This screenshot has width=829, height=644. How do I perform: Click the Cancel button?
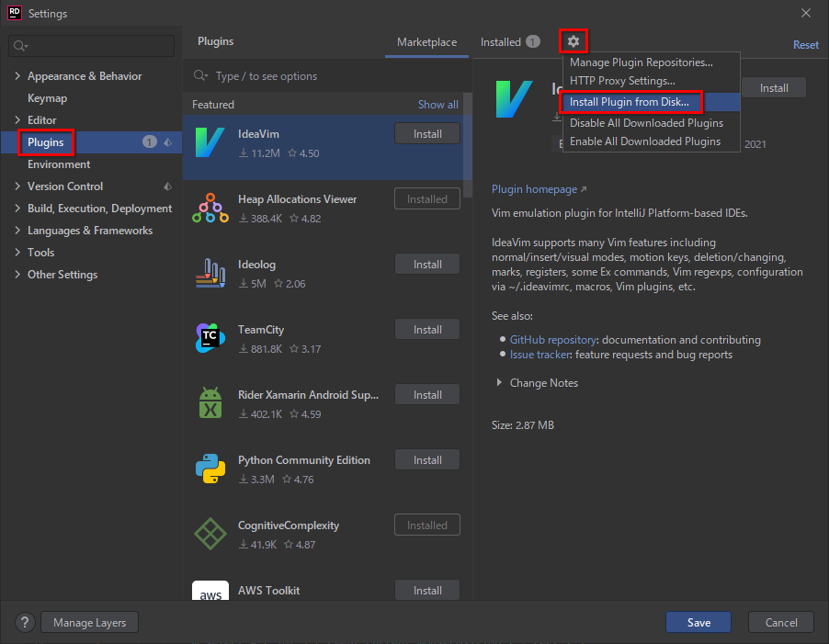coord(781,622)
